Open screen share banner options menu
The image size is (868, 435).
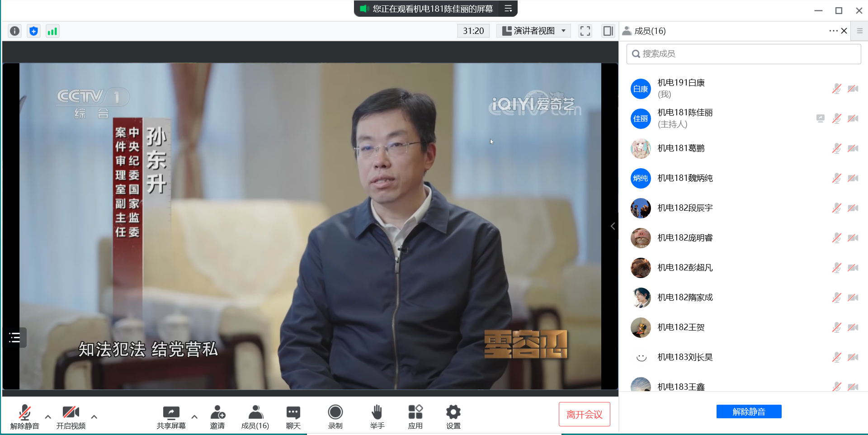pyautogui.click(x=508, y=9)
